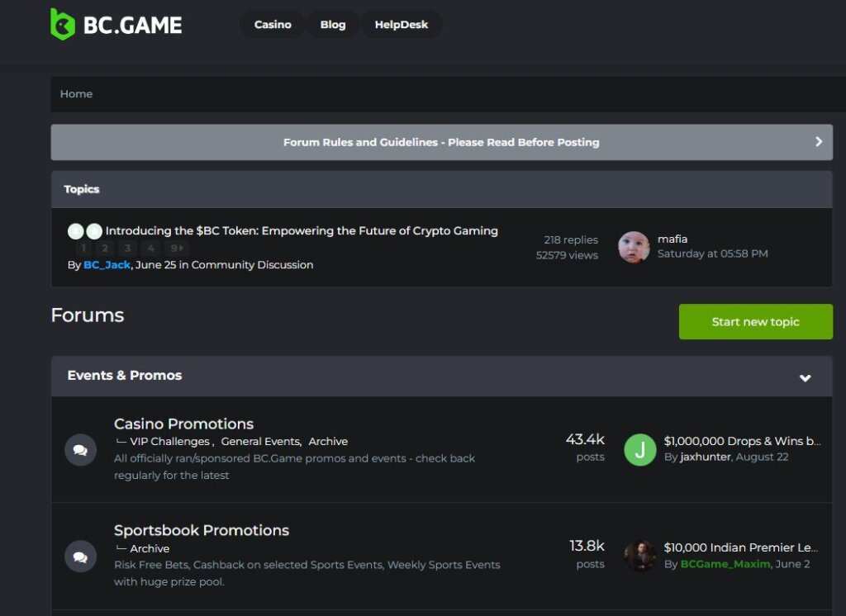
Task: Go to page 2 of $BC Token topic
Action: [x=105, y=248]
